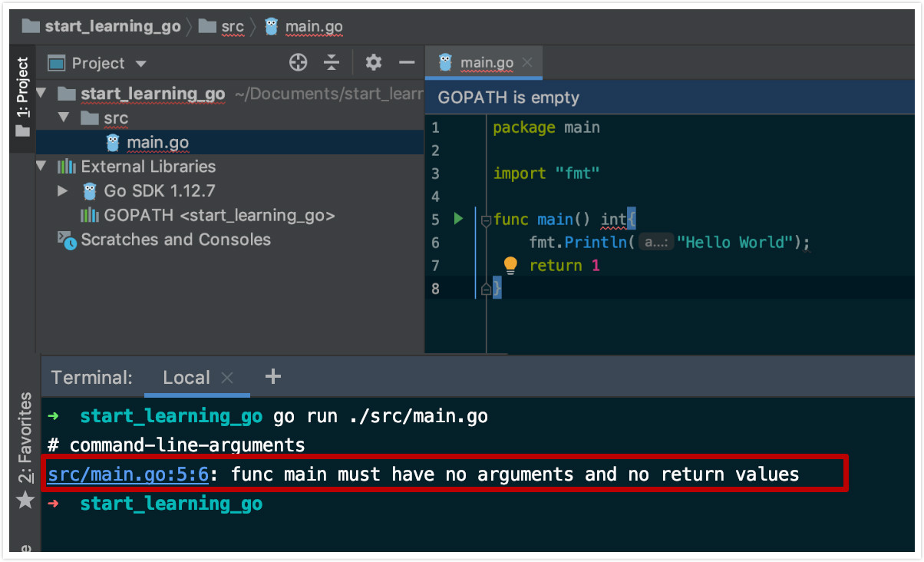
Task: Click the green run gutter arrow
Action: 458,219
